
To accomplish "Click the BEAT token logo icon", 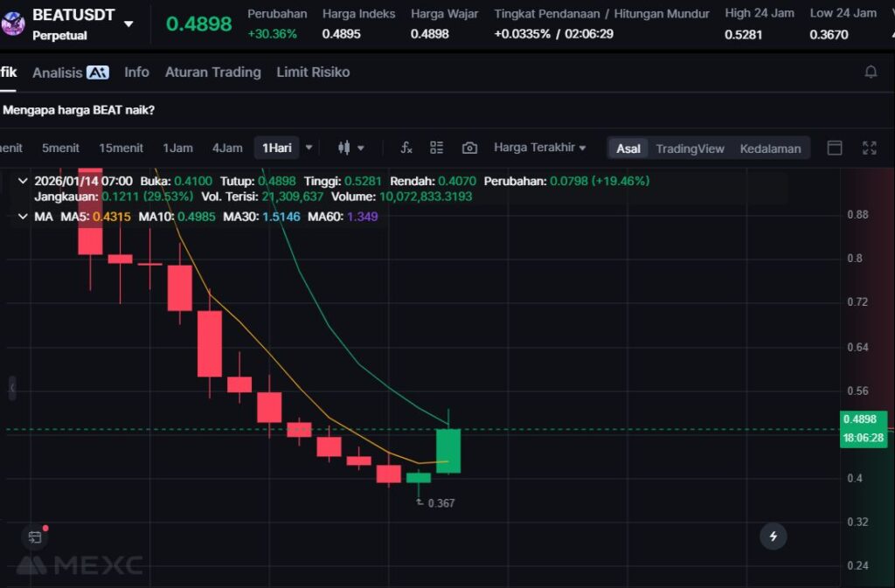I will tap(13, 23).
